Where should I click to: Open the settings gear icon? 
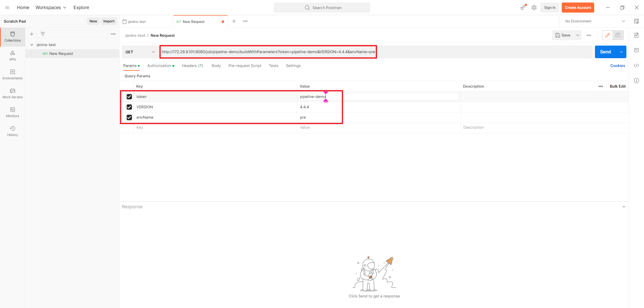click(534, 8)
